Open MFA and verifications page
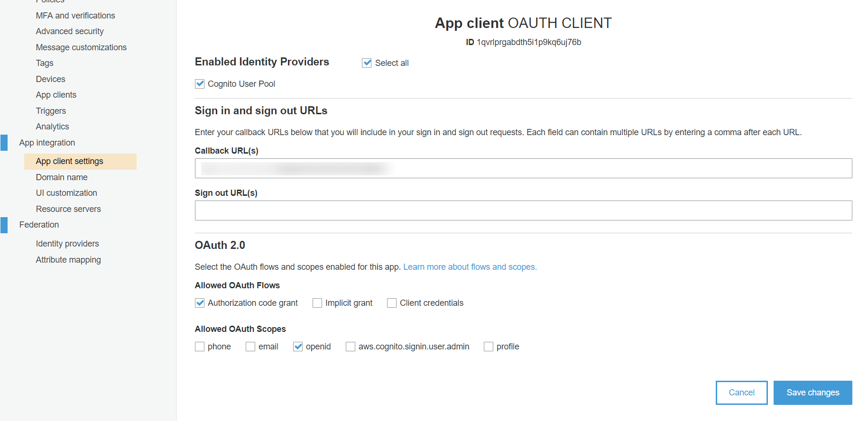The width and height of the screenshot is (868, 421). coord(75,16)
